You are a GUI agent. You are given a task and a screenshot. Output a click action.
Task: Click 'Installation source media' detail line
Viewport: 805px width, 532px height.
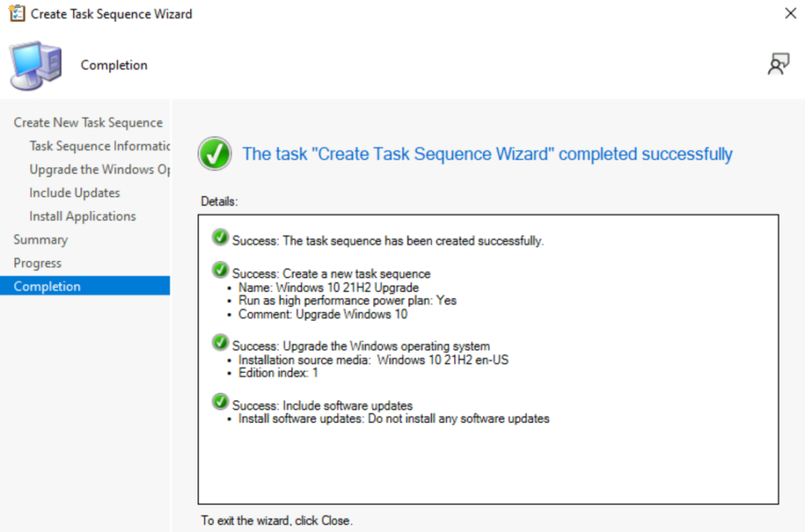(x=373, y=360)
